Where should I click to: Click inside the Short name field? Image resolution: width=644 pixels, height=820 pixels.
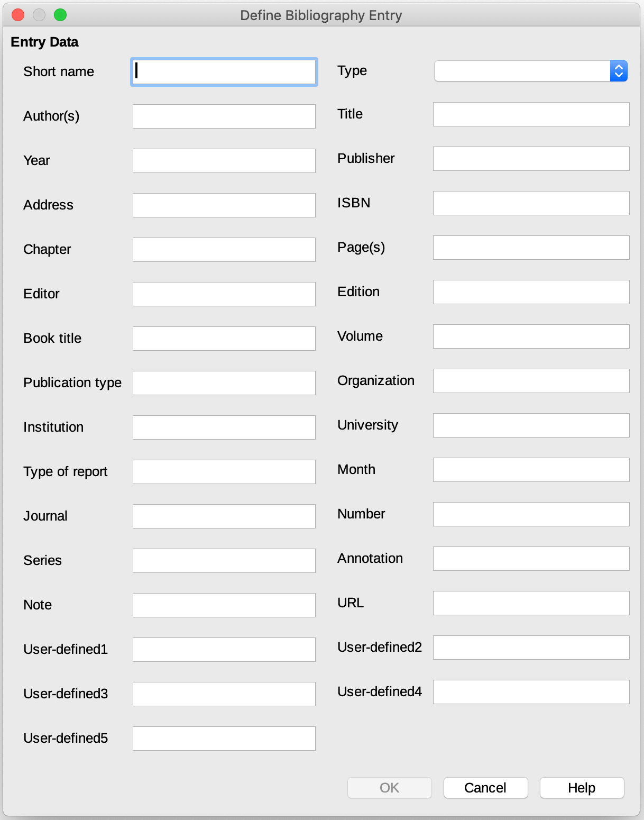[224, 71]
